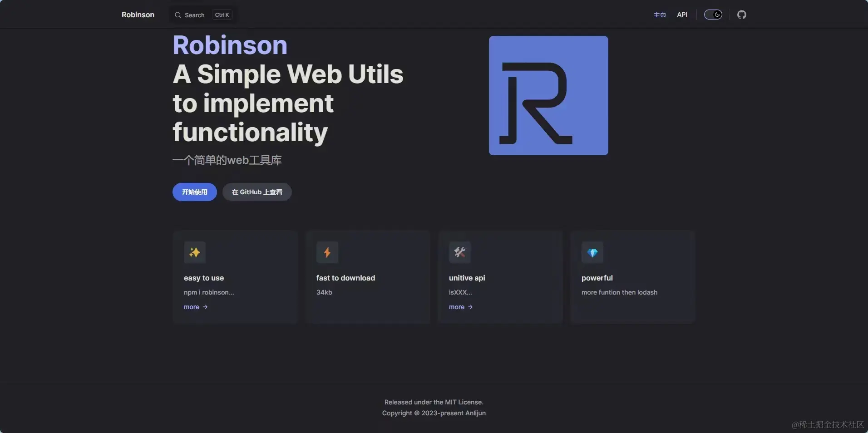Toggle the dark mode appearance switch
The height and width of the screenshot is (433, 868).
pyautogui.click(x=713, y=15)
